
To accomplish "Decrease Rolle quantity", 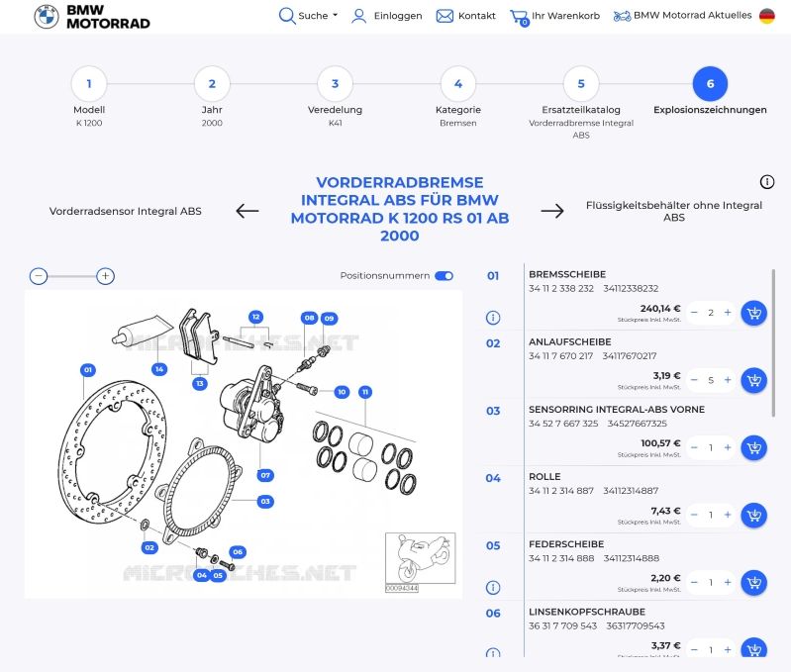I will pyautogui.click(x=694, y=515).
